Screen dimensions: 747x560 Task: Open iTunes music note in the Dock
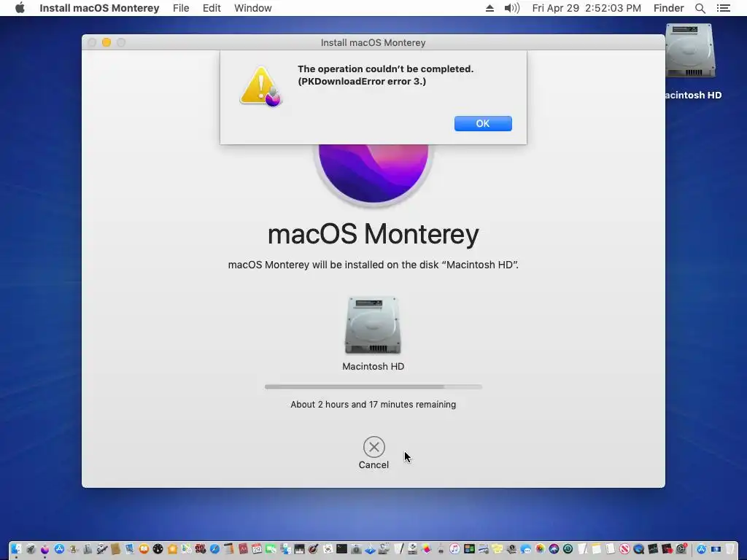[454, 549]
